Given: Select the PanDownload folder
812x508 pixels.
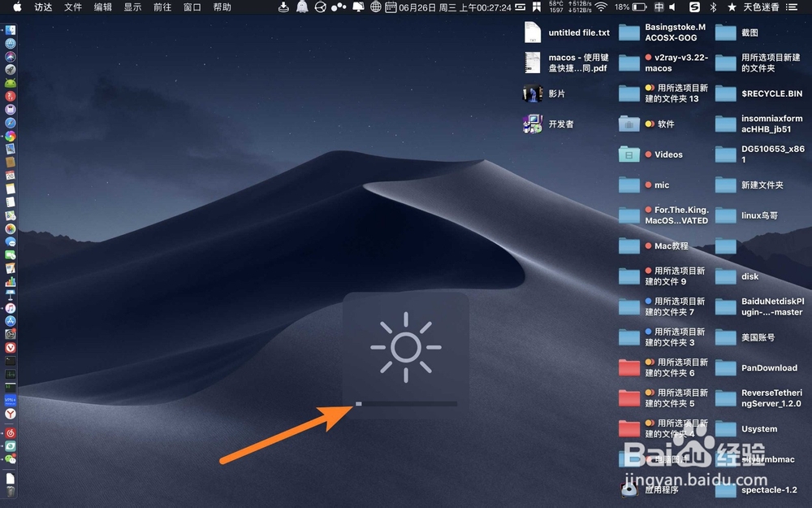Looking at the screenshot, I should click(725, 368).
